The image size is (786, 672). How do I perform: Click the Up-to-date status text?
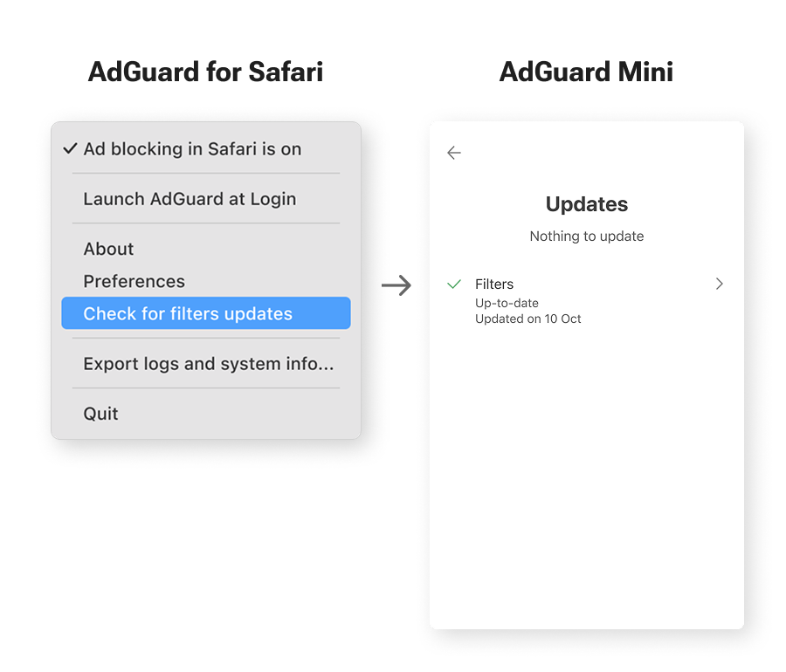[507, 304]
